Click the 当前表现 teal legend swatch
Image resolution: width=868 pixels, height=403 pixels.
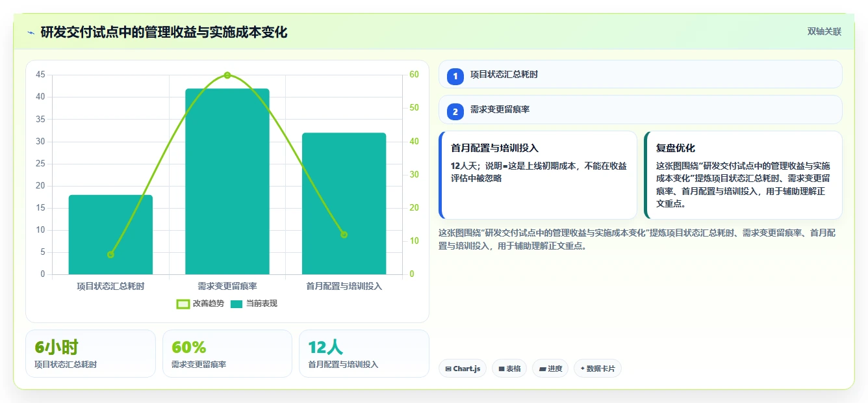click(x=236, y=304)
